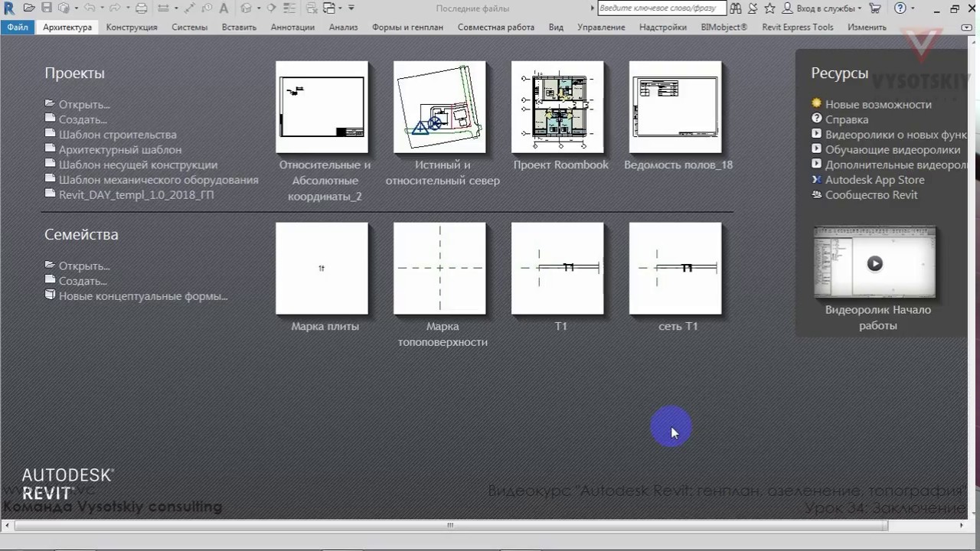The height and width of the screenshot is (551, 980).
Task: Click the keyword search input field
Action: pos(661,8)
